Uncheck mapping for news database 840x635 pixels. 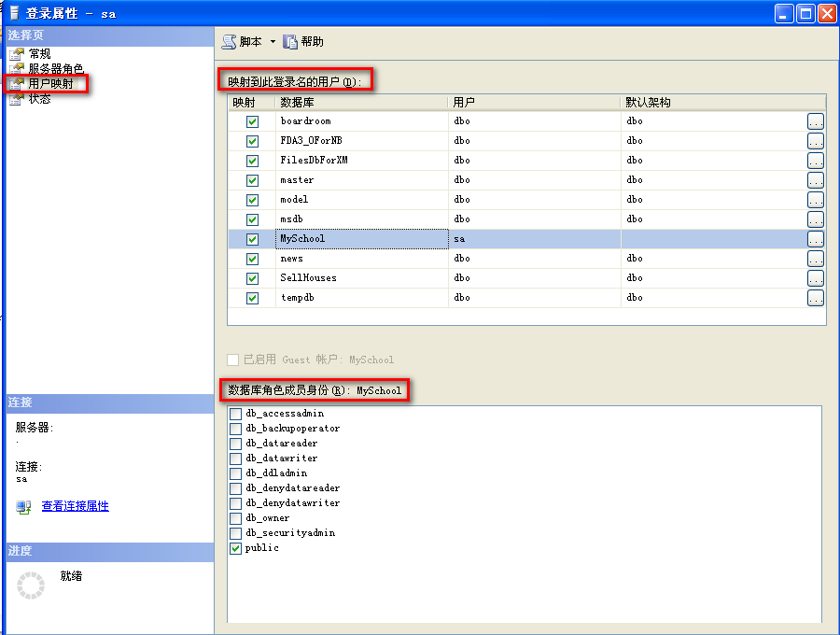coord(252,259)
